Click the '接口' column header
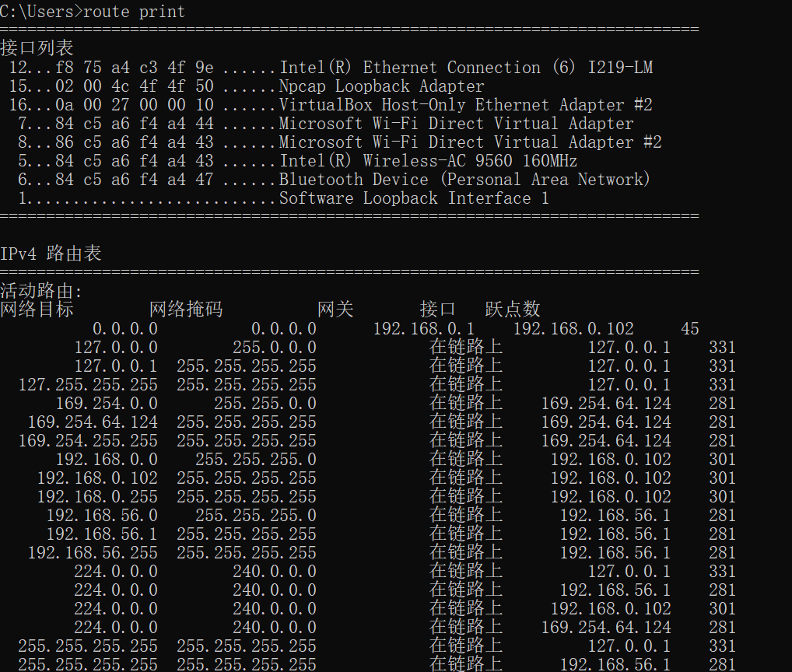Viewport: 792px width, 672px height. click(x=437, y=309)
